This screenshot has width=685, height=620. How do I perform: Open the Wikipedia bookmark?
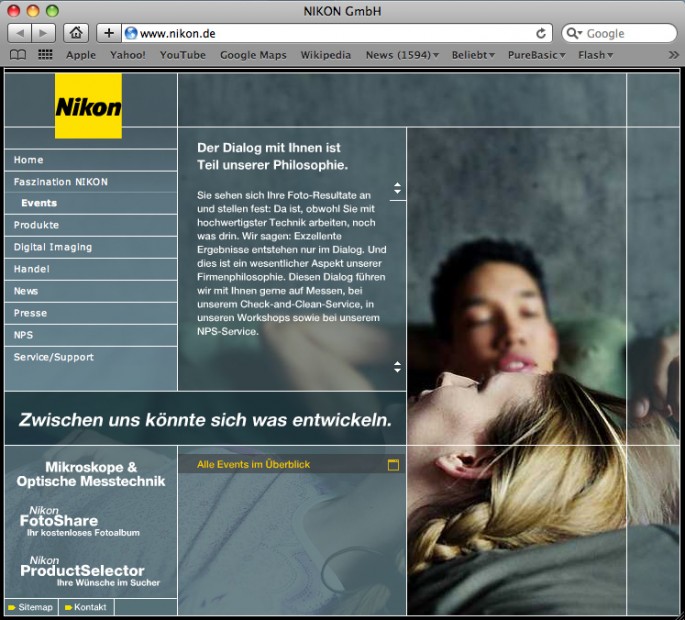pos(325,55)
